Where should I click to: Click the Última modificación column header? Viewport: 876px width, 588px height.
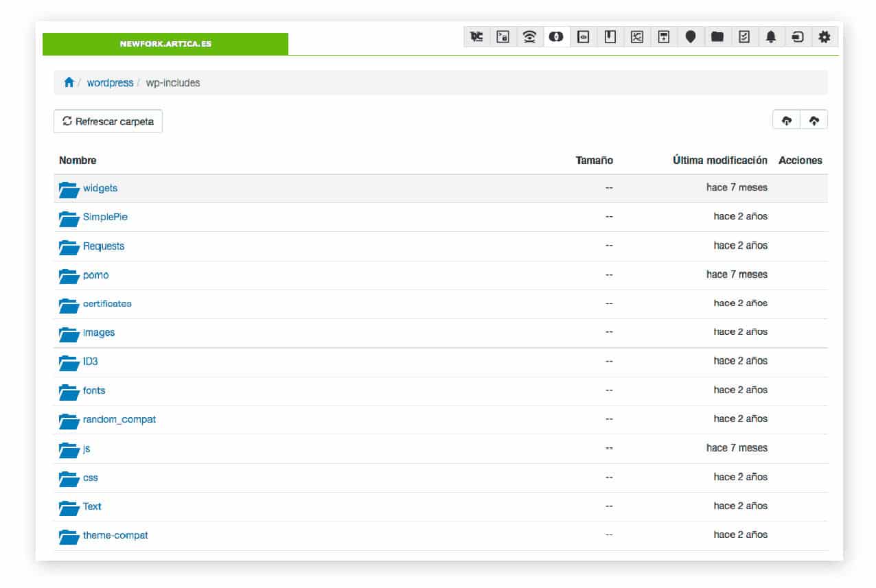[x=719, y=161]
